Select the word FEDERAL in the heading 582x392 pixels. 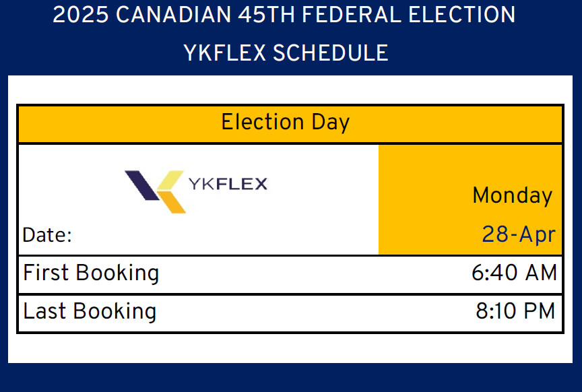point(352,15)
